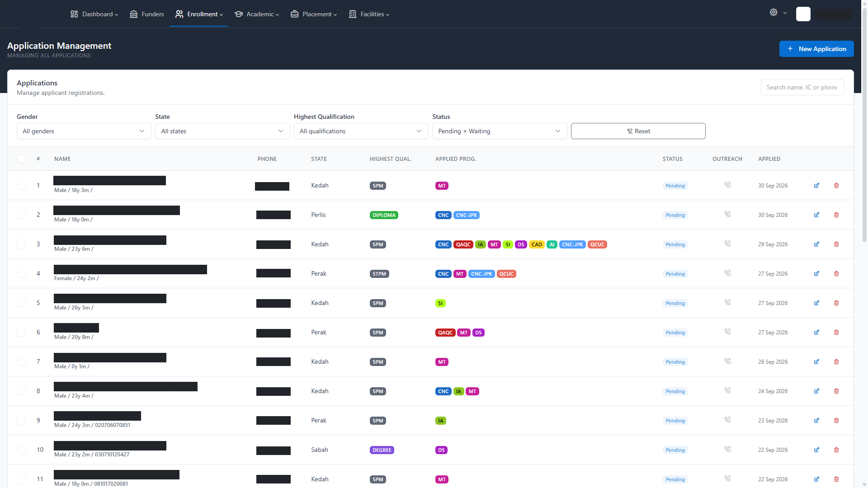
Task: Open the Enrollment menu
Action: [199, 14]
